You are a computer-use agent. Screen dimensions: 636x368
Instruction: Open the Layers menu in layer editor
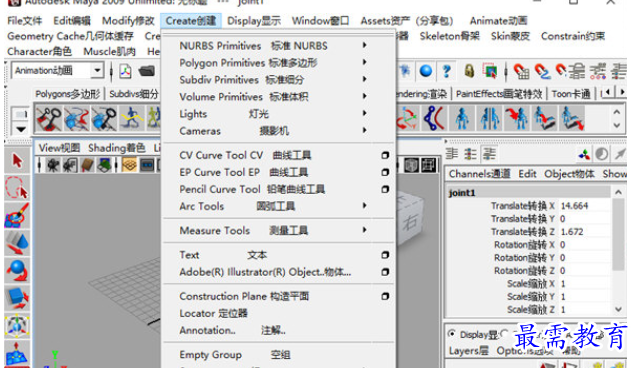(x=468, y=351)
